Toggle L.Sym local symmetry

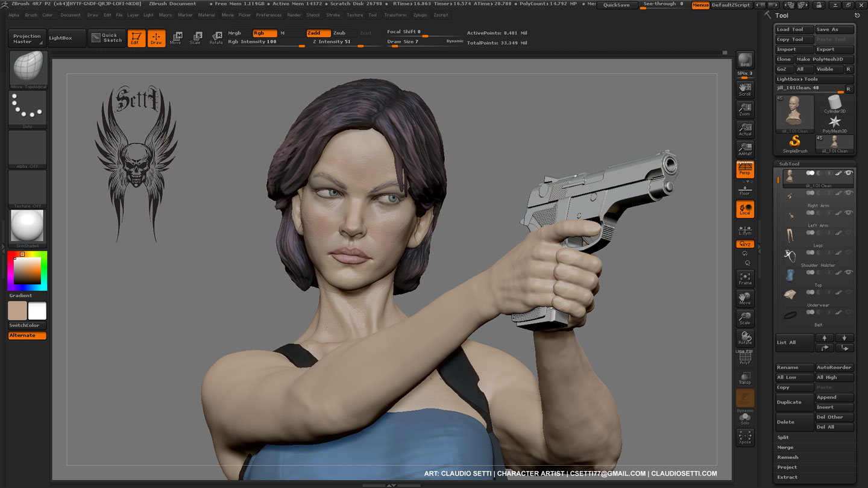click(x=745, y=230)
